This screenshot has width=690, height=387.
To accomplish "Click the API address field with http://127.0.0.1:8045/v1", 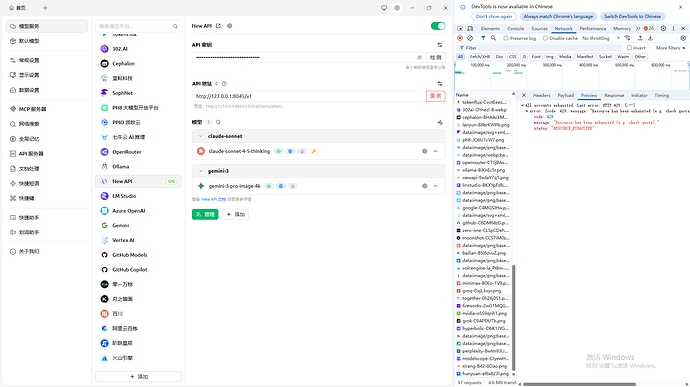I will pyautogui.click(x=308, y=96).
